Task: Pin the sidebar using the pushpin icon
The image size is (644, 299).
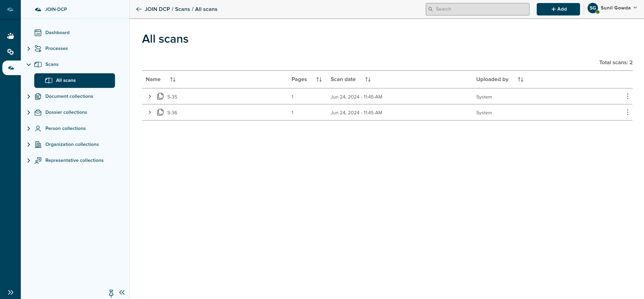Action: (x=111, y=293)
